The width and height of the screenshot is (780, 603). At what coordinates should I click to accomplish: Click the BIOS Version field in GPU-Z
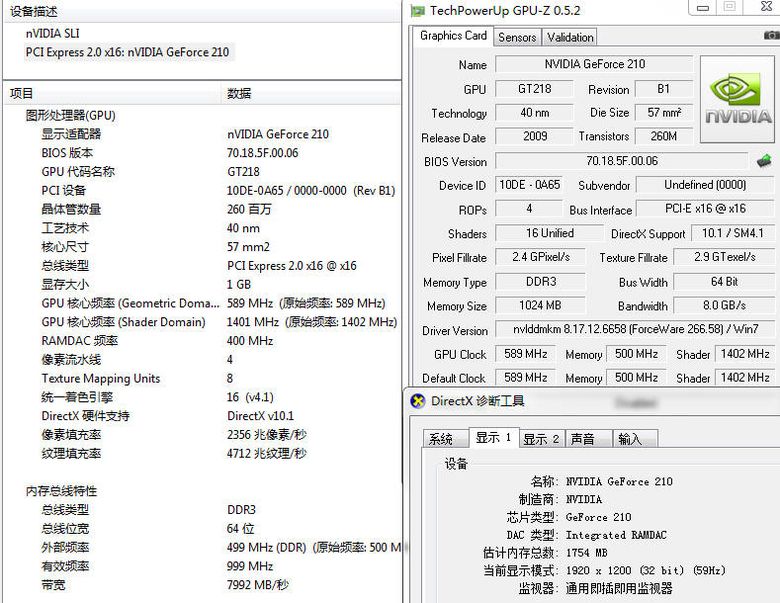click(621, 161)
